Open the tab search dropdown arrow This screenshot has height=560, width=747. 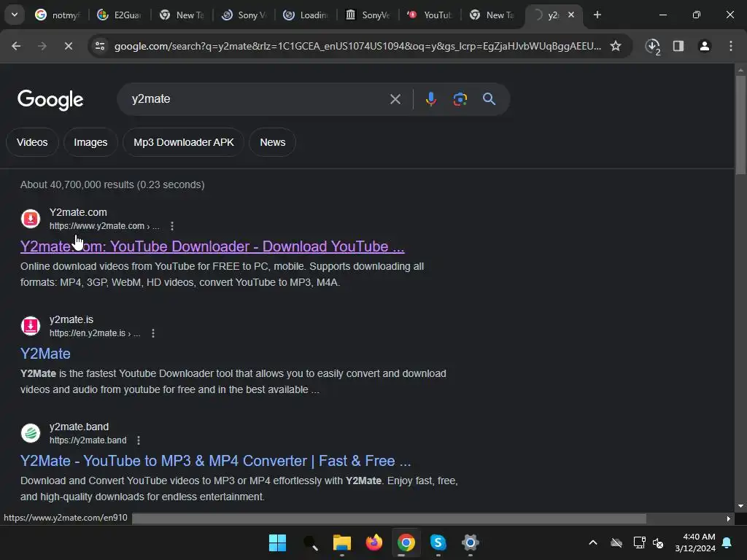coord(15,15)
